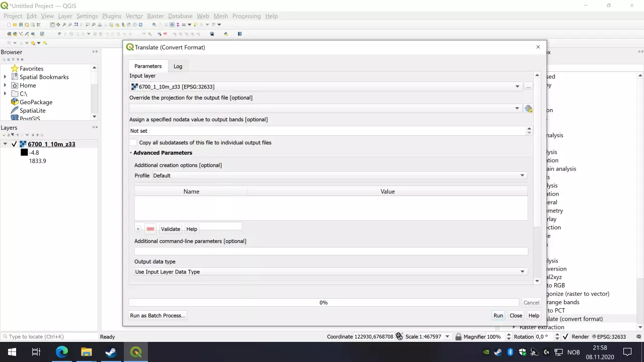The height and width of the screenshot is (362, 644).
Task: Expand the C:\ drive tree node
Action: click(5, 94)
